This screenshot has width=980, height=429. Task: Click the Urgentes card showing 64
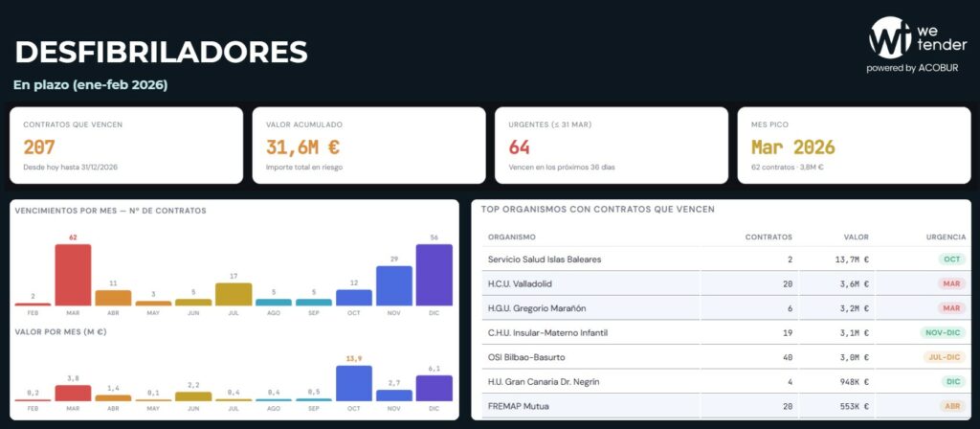tap(612, 146)
